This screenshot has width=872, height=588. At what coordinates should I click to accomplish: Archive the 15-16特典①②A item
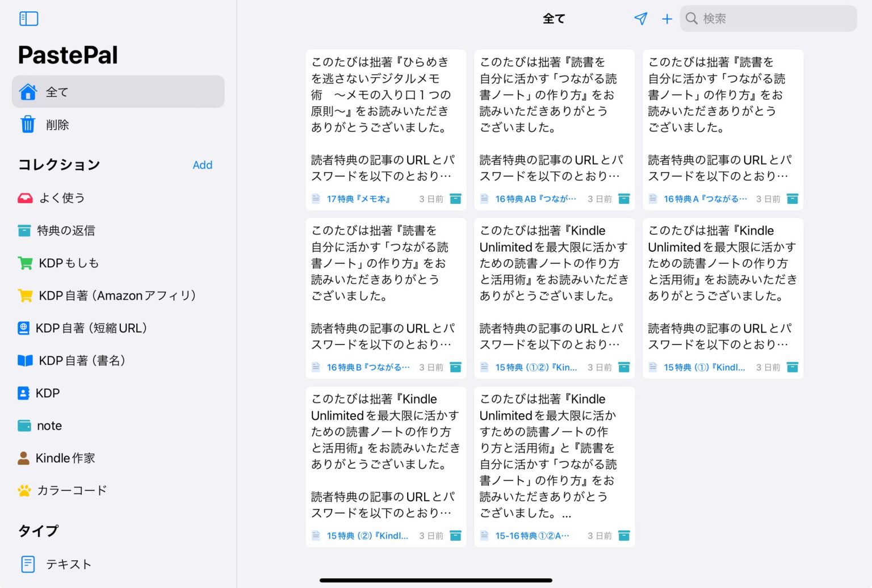coord(623,535)
